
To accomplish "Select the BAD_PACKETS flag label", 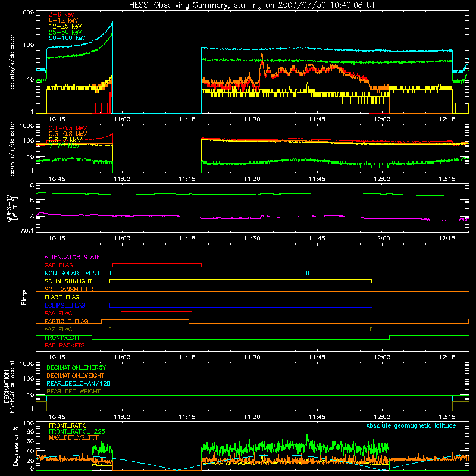I will coord(65,345).
